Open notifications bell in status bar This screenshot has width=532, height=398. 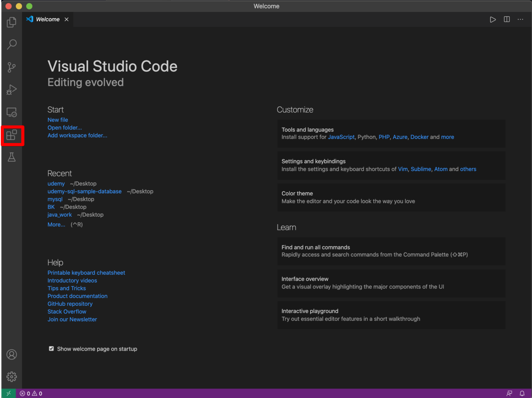(x=522, y=394)
